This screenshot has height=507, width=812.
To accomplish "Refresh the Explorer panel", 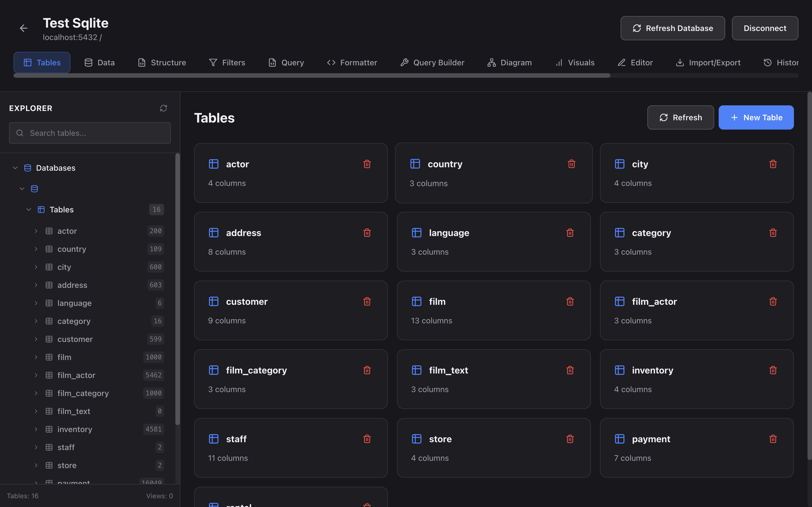I will click(x=164, y=108).
